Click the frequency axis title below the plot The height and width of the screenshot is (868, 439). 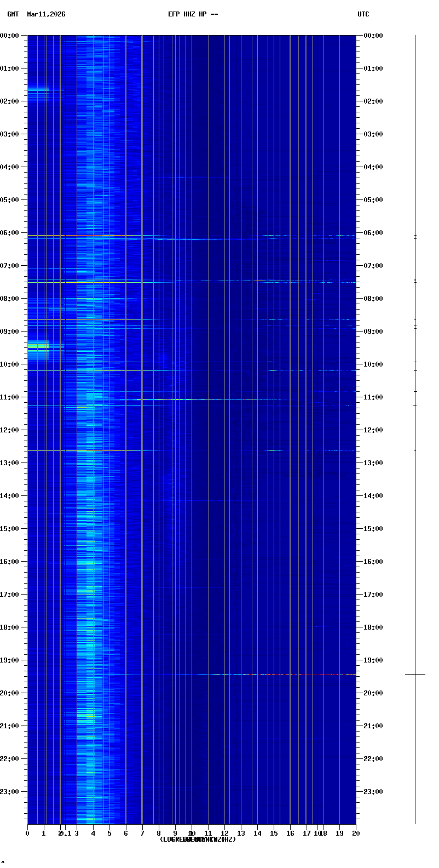pos(198,840)
